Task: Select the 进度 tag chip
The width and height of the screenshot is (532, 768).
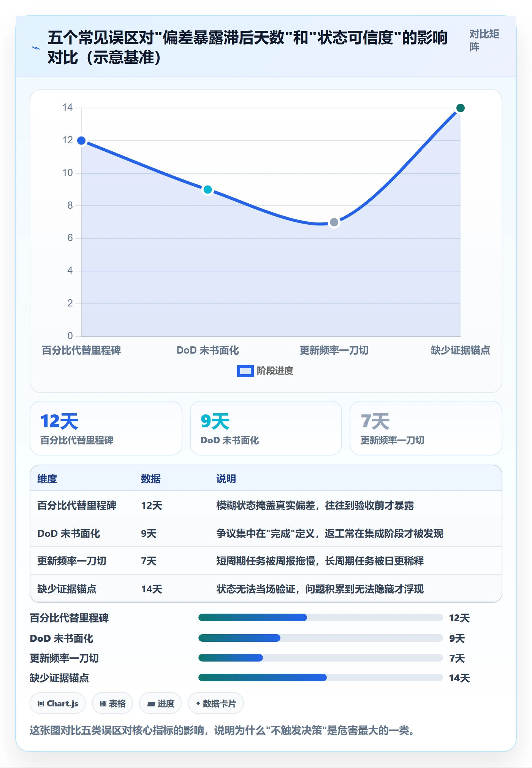Action: (x=160, y=703)
